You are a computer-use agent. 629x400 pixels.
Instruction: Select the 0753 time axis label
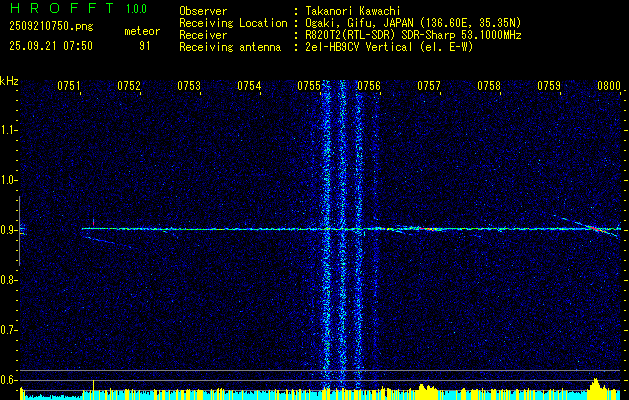(x=189, y=87)
